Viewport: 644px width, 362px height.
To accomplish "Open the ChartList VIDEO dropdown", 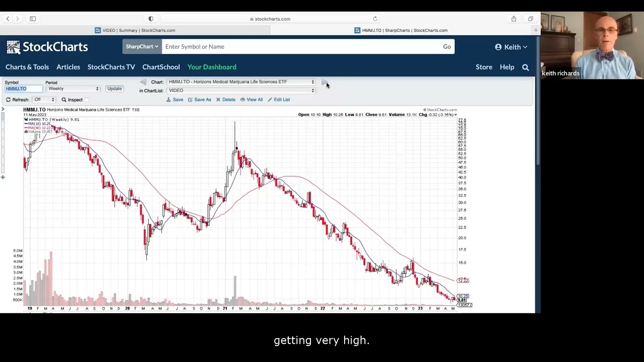I will click(x=241, y=90).
